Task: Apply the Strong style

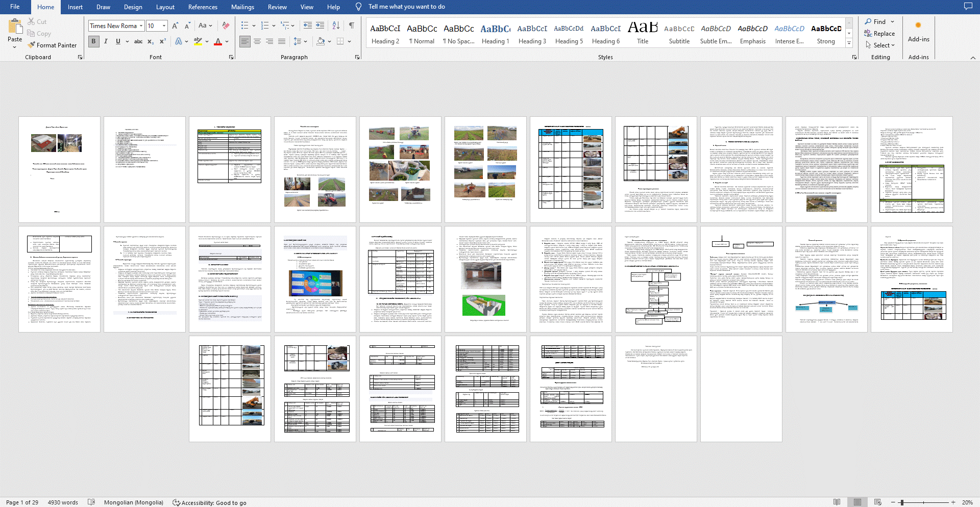Action: click(x=826, y=34)
